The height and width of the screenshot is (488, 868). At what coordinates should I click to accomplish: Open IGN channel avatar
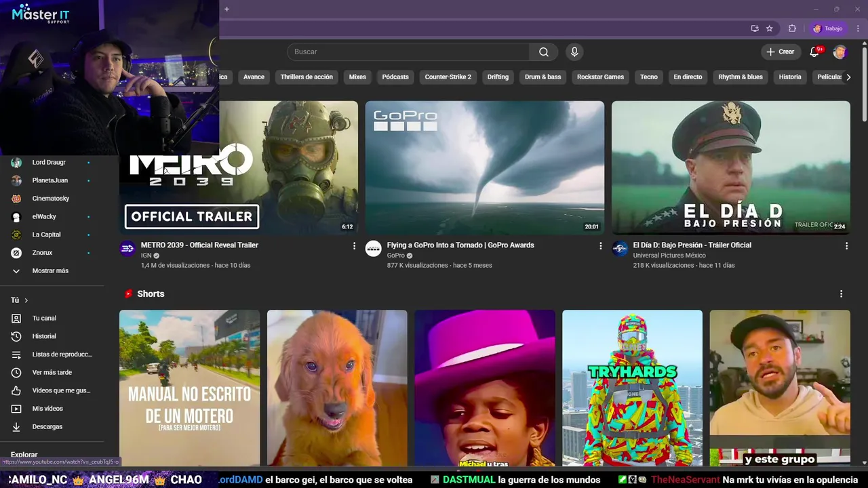tap(127, 249)
